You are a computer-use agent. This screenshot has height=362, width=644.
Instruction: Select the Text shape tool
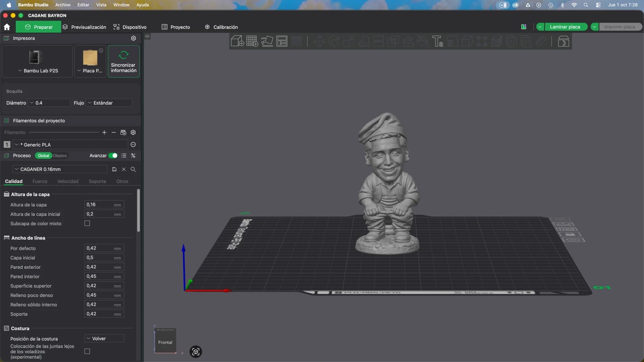point(437,41)
